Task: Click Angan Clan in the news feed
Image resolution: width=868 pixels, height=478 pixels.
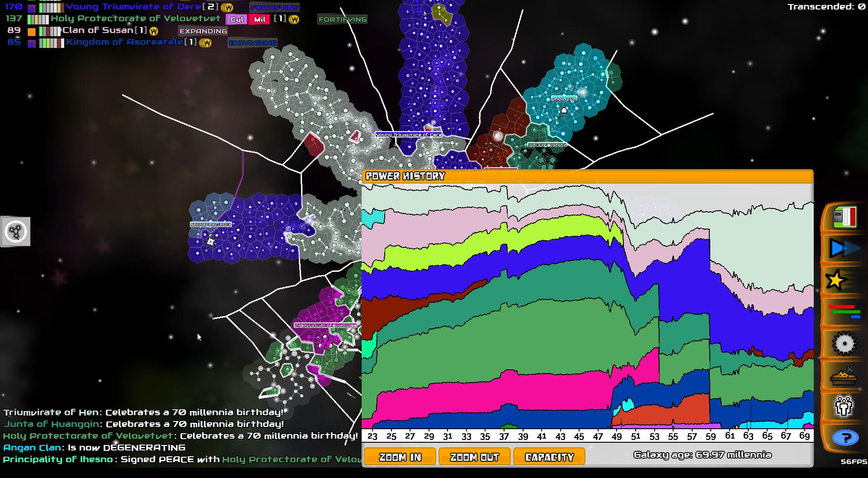Action: (x=31, y=447)
